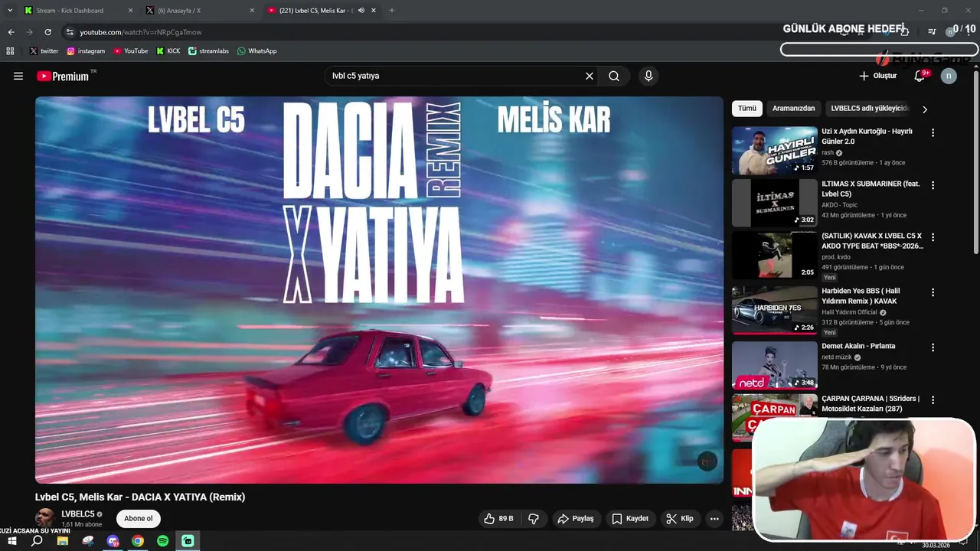This screenshot has height=551, width=980.
Task: Open the Demet Akalın - Pırlanta title
Action: tap(858, 346)
